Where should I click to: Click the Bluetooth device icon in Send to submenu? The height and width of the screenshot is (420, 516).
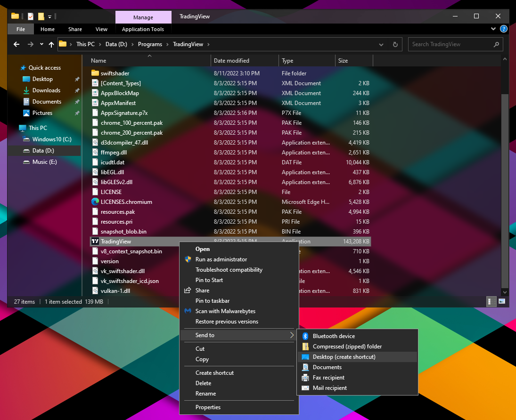click(305, 336)
